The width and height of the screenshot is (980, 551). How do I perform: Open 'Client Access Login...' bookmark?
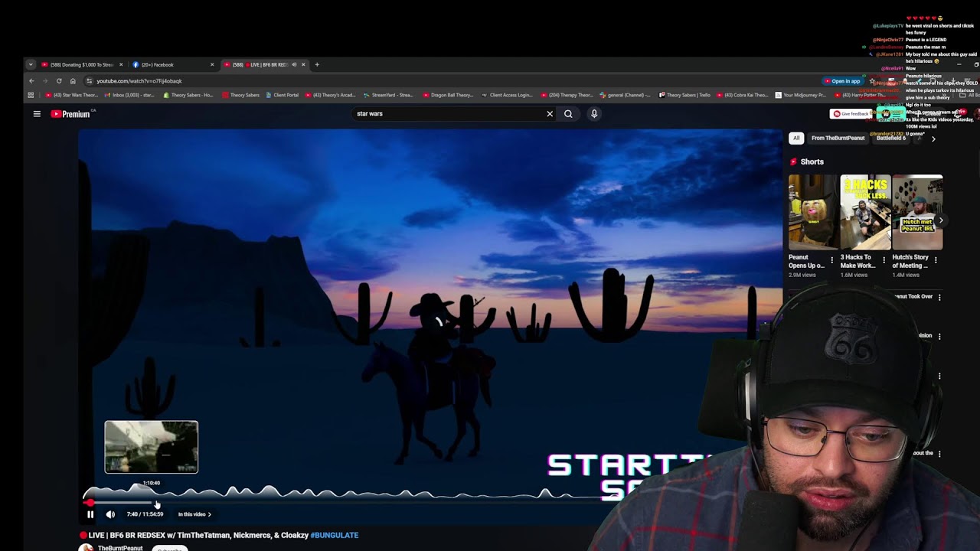(x=506, y=95)
